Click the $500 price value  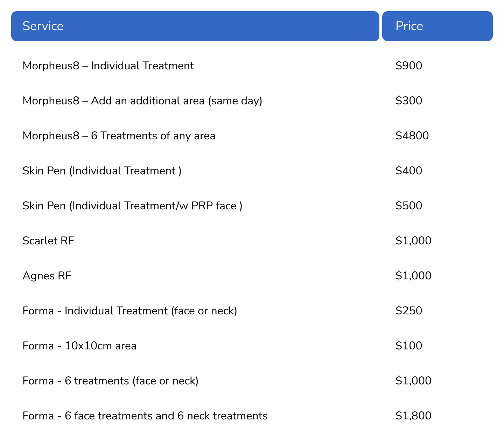pos(408,206)
